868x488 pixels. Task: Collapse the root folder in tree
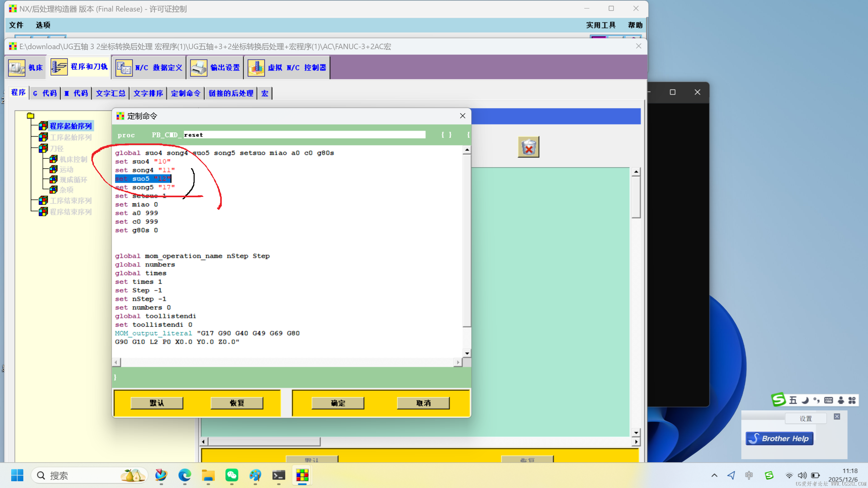(31, 116)
